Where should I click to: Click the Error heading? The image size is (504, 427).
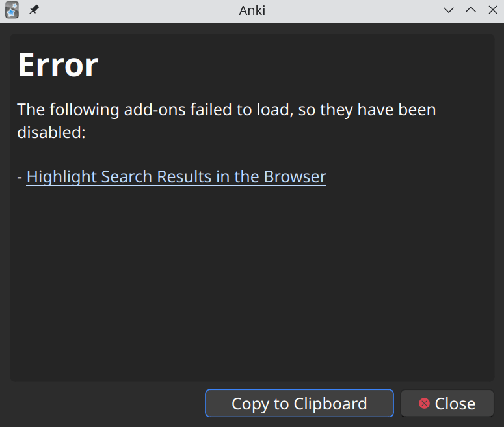[x=58, y=64]
